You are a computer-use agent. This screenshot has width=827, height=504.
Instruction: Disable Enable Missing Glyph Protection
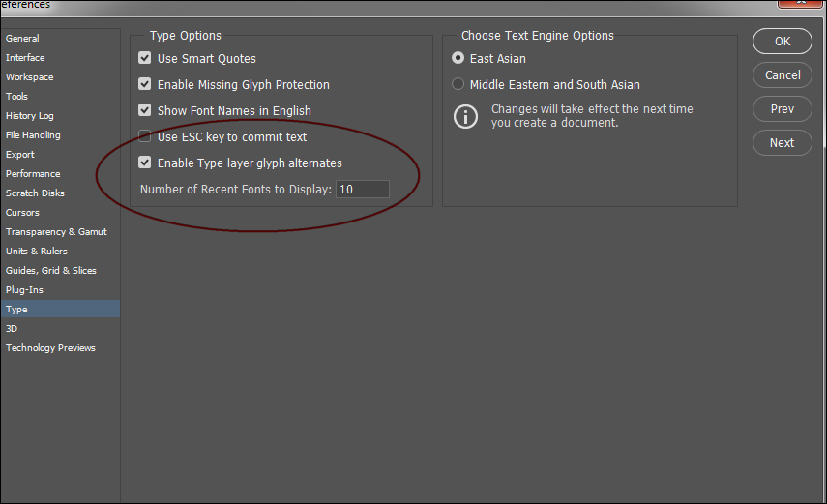145,85
